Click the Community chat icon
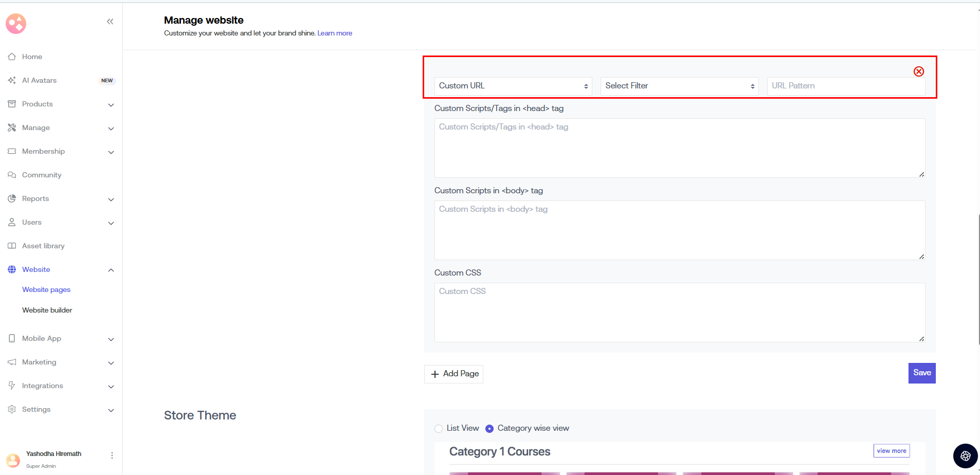Screen dimensions: 980x475 pyautogui.click(x=12, y=175)
